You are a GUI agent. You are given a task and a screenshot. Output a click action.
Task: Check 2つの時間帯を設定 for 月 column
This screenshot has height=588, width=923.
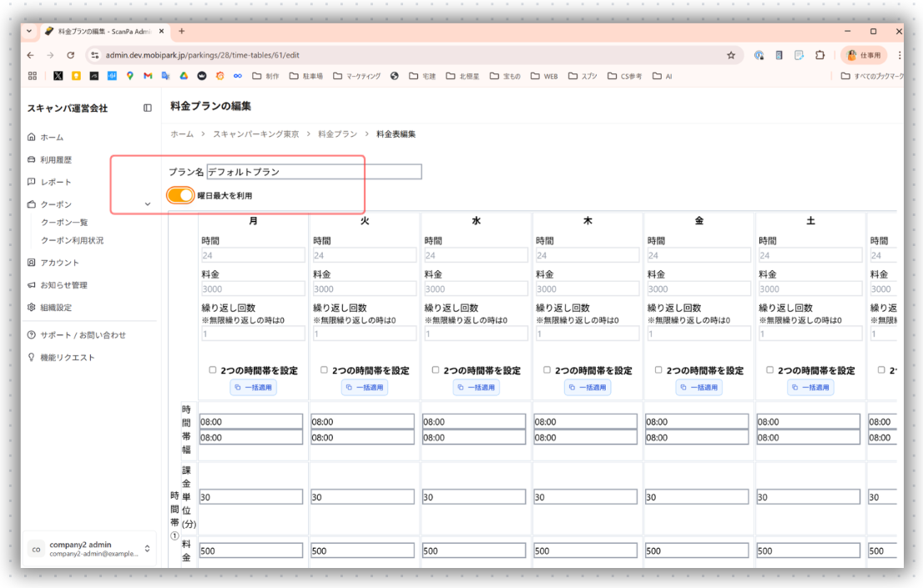pyautogui.click(x=213, y=370)
